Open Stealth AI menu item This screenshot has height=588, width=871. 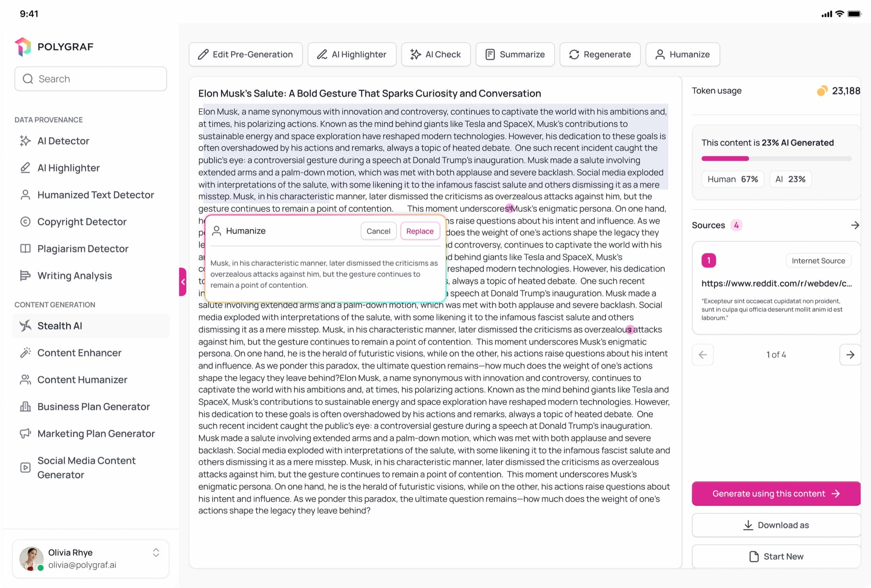click(x=91, y=326)
